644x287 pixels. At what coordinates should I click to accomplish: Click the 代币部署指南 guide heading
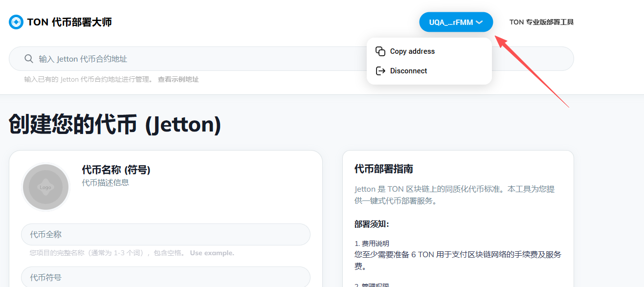tap(383, 169)
